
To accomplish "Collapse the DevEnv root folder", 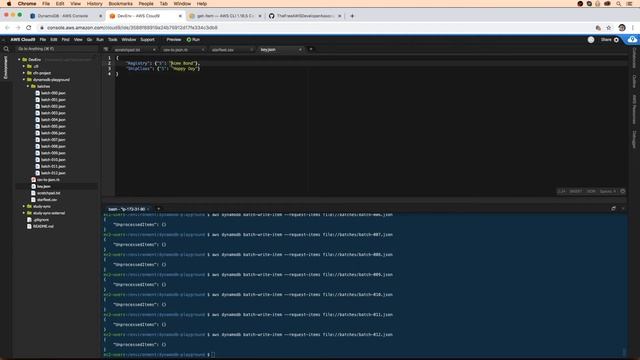I will point(19,60).
